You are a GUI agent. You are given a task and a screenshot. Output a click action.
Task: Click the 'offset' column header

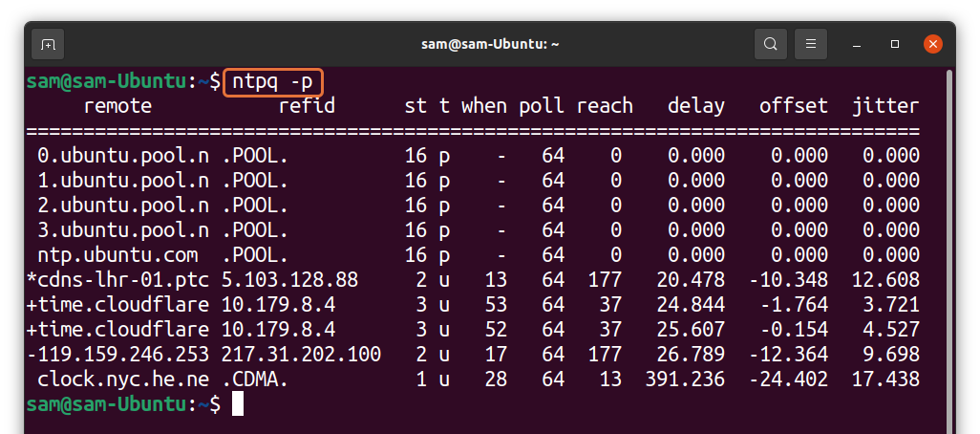click(x=793, y=106)
